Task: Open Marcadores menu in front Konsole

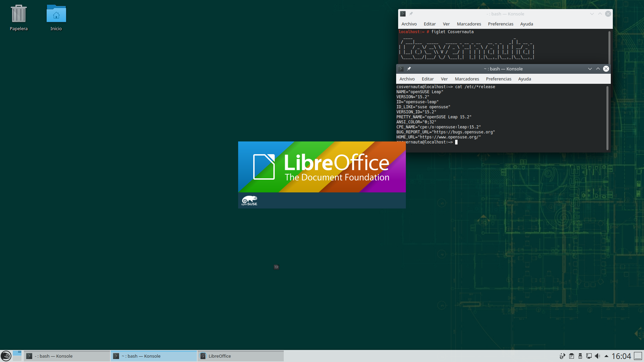Action: click(x=467, y=79)
